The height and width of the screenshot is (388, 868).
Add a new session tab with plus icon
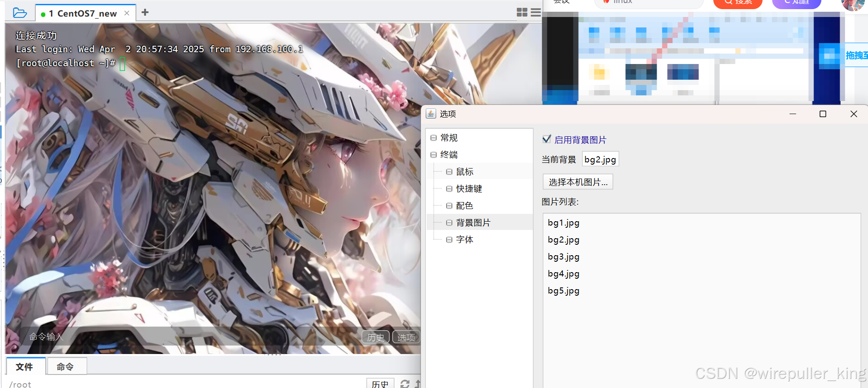point(145,13)
